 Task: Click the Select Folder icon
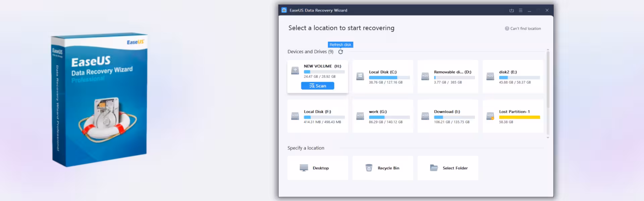[434, 168]
